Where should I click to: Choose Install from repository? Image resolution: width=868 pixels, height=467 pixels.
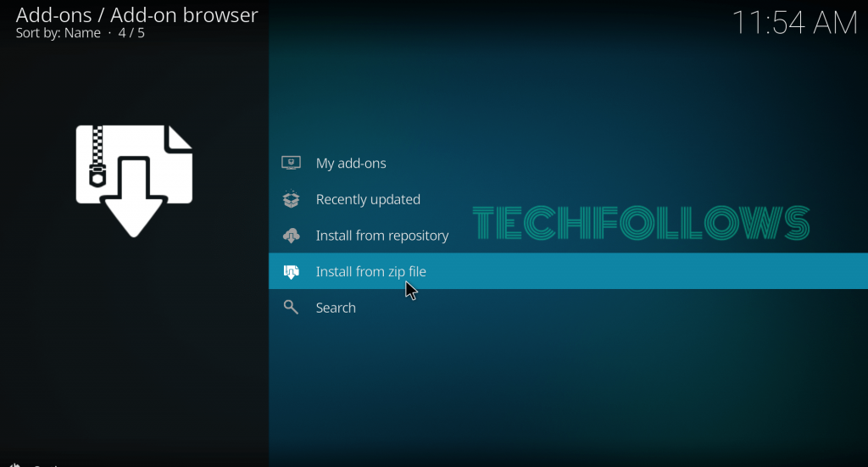coord(568,235)
